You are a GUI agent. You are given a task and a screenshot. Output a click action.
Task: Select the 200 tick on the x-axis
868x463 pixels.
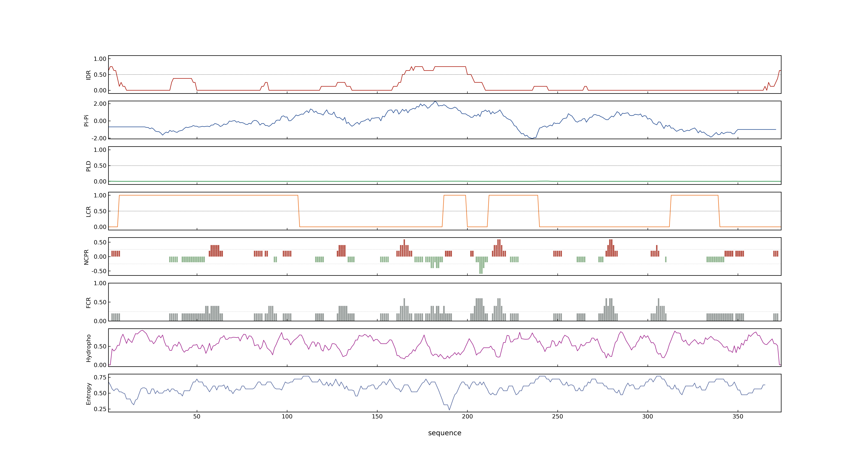pyautogui.click(x=467, y=416)
